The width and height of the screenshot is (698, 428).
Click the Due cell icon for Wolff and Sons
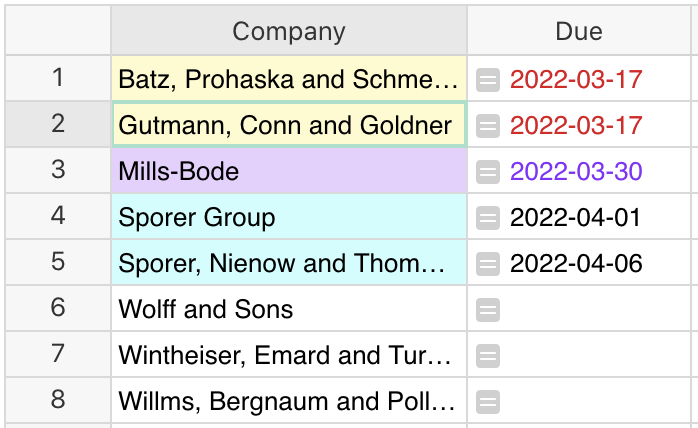pyautogui.click(x=488, y=309)
